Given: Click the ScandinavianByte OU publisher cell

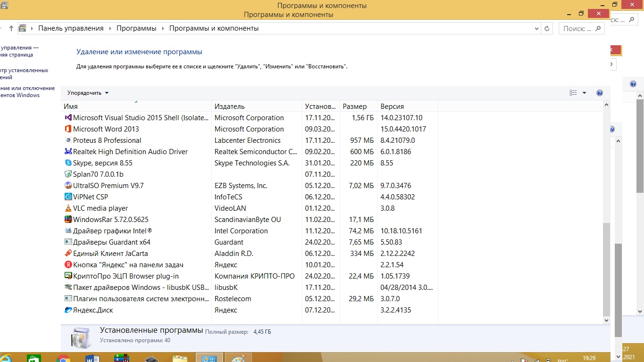Looking at the screenshot, I should (x=248, y=220).
